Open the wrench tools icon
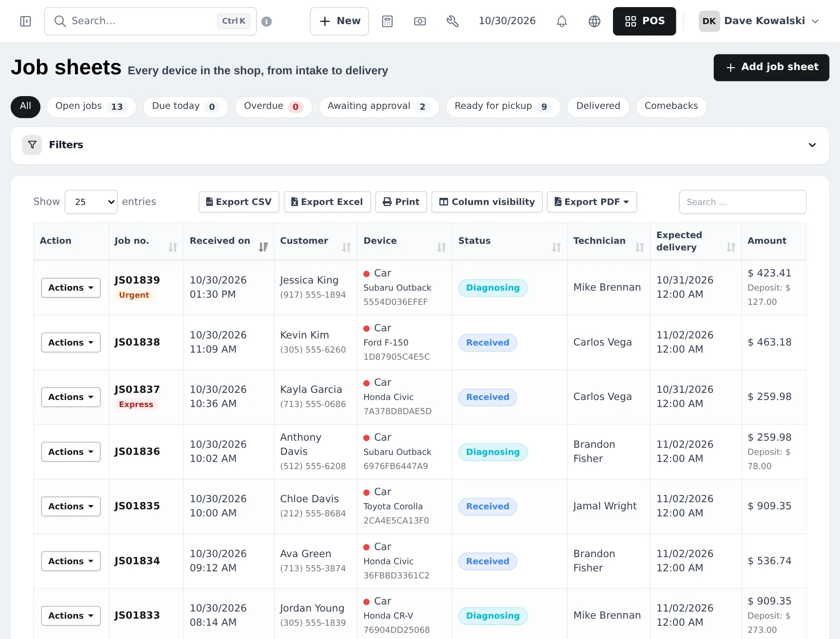The height and width of the screenshot is (639, 840). 453,21
